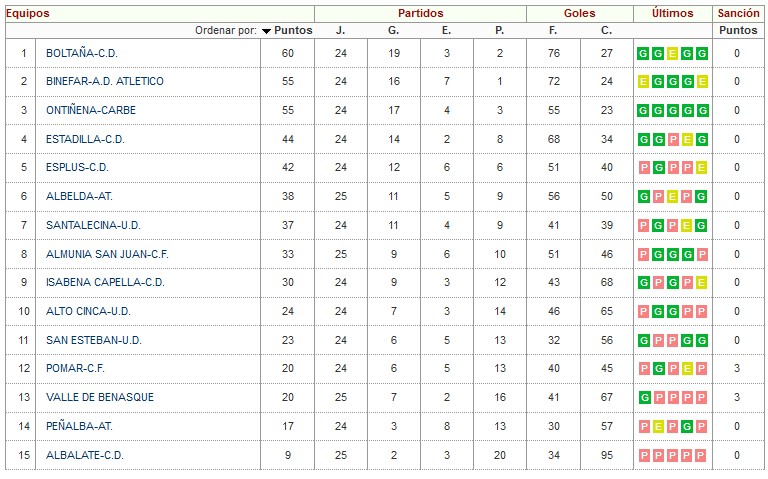
Task: Click the green G first result for Valle de Benasque
Action: click(x=644, y=398)
